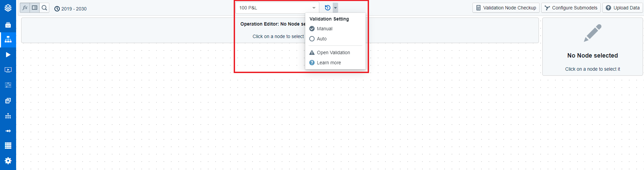Select the hierarchy tree sidebar icon
Image resolution: width=644 pixels, height=170 pixels.
[8, 40]
